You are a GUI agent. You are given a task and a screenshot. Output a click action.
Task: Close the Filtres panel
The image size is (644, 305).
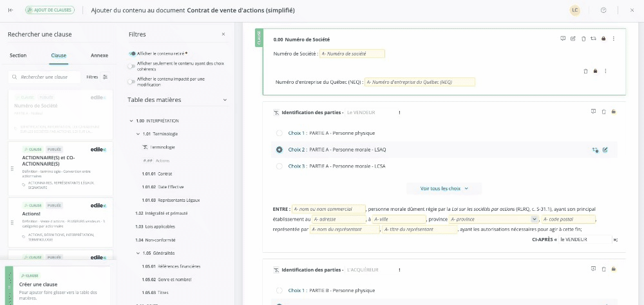[223, 34]
